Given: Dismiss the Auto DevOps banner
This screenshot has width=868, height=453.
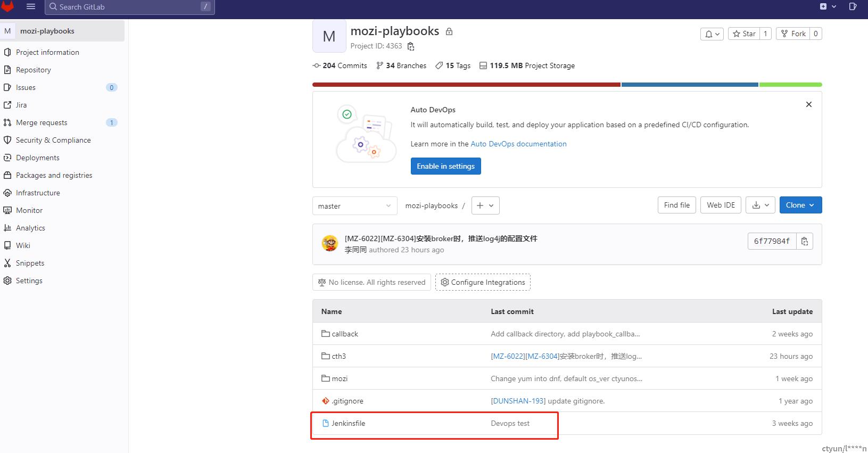Looking at the screenshot, I should [x=809, y=104].
